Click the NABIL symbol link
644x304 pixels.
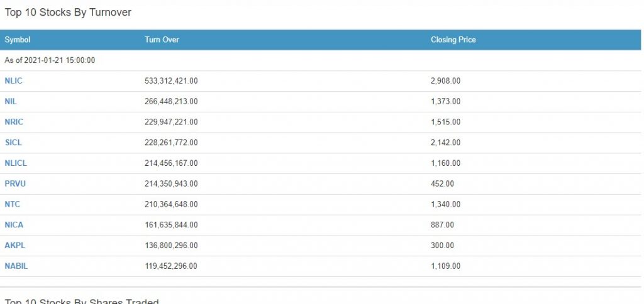(x=16, y=266)
